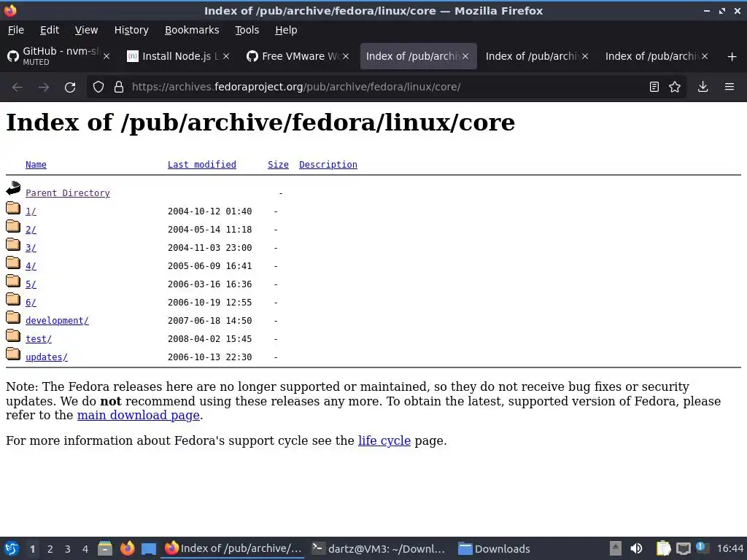Click folder icon beside development/
747x560 pixels.
pyautogui.click(x=13, y=318)
